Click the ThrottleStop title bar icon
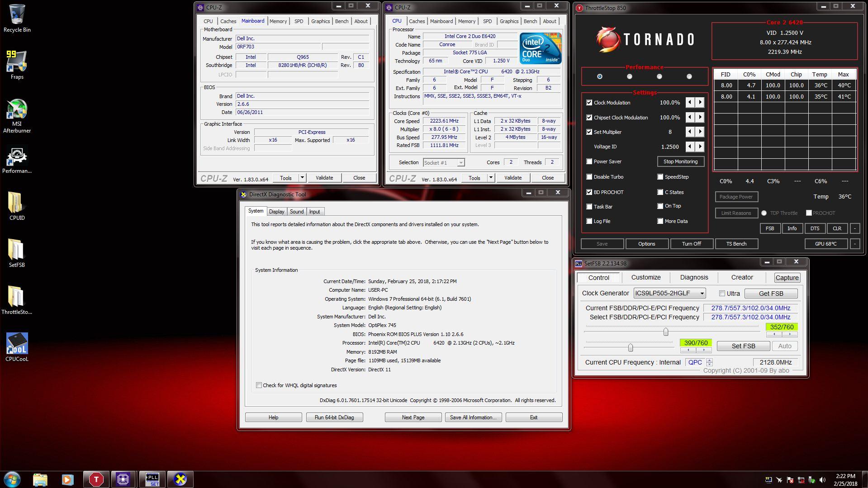Viewport: 868px width, 488px height. (x=579, y=8)
